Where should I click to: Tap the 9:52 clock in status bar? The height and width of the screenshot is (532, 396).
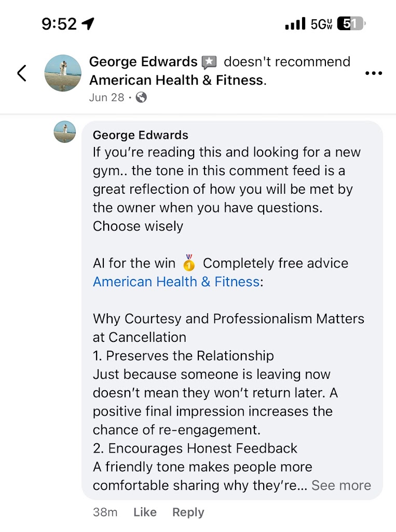pyautogui.click(x=59, y=24)
